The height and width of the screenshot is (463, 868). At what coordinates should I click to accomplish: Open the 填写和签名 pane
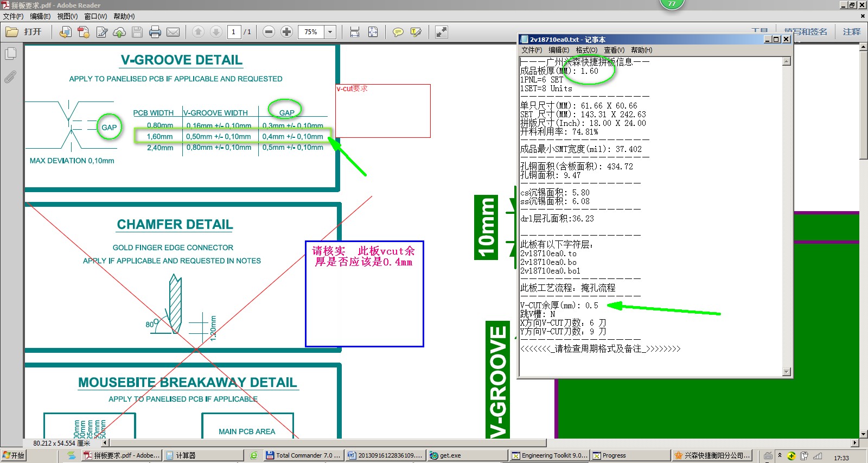pos(805,32)
